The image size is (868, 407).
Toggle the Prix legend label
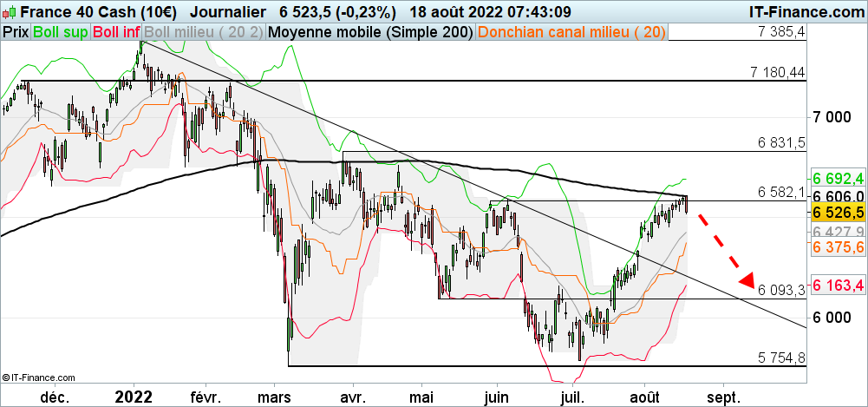coord(15,32)
